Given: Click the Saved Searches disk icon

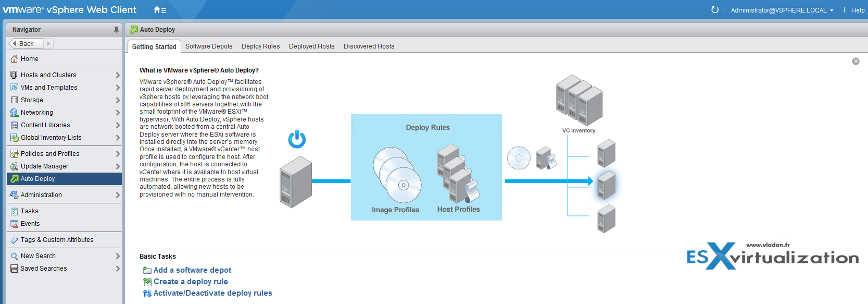Looking at the screenshot, I should coord(15,269).
